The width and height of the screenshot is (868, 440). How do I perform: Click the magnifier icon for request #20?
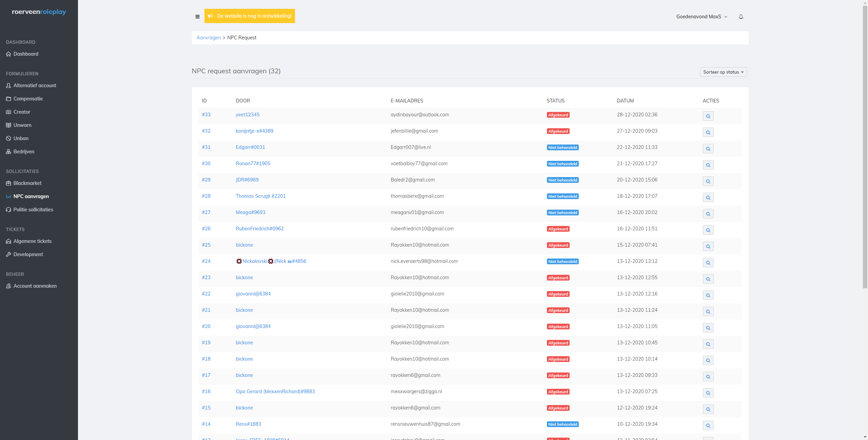tap(708, 328)
